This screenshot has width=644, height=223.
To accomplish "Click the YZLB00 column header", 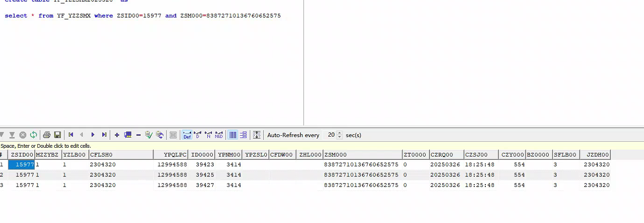I will pyautogui.click(x=75, y=155).
